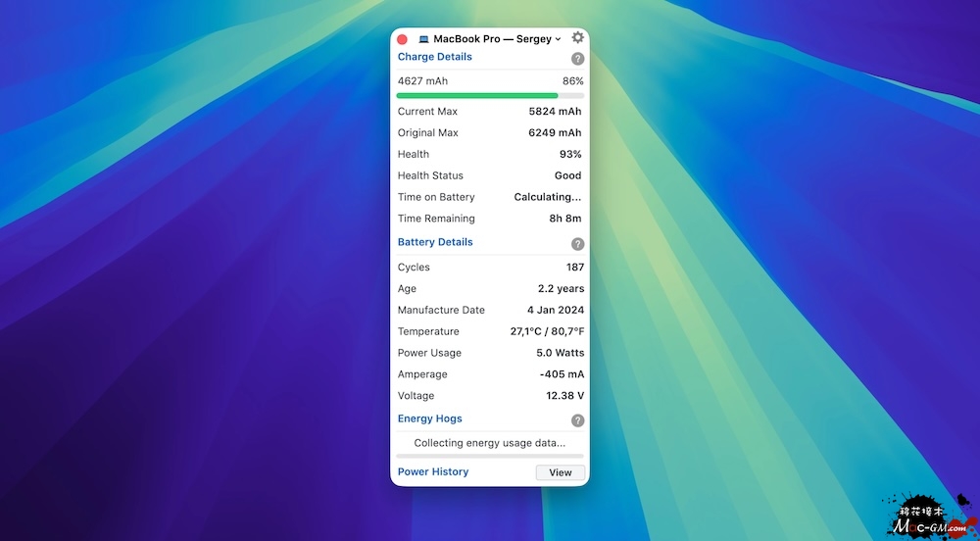Open settings via the gear icon
This screenshot has width=980, height=541.
point(578,37)
